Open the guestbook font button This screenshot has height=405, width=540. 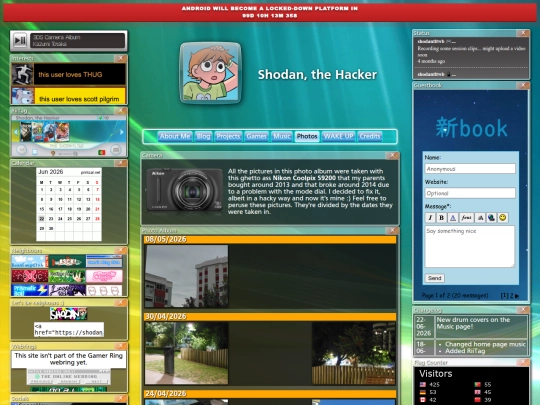coord(466,218)
